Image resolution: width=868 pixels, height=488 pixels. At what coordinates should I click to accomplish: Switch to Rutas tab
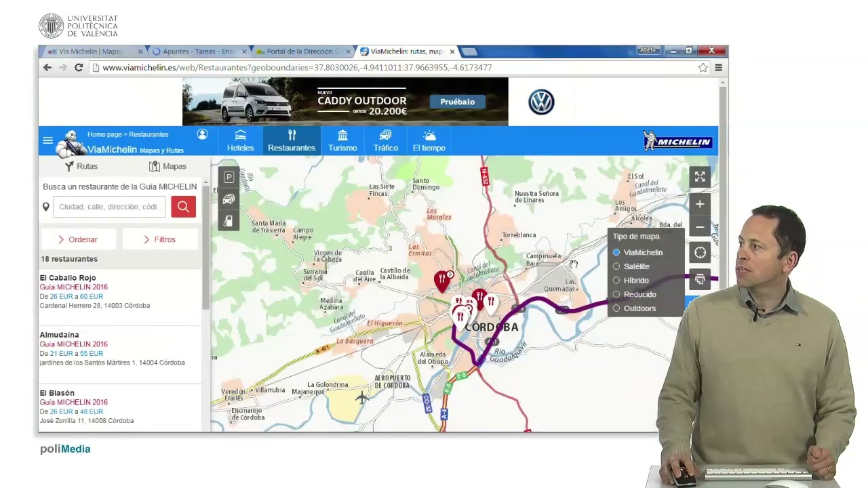coord(81,166)
